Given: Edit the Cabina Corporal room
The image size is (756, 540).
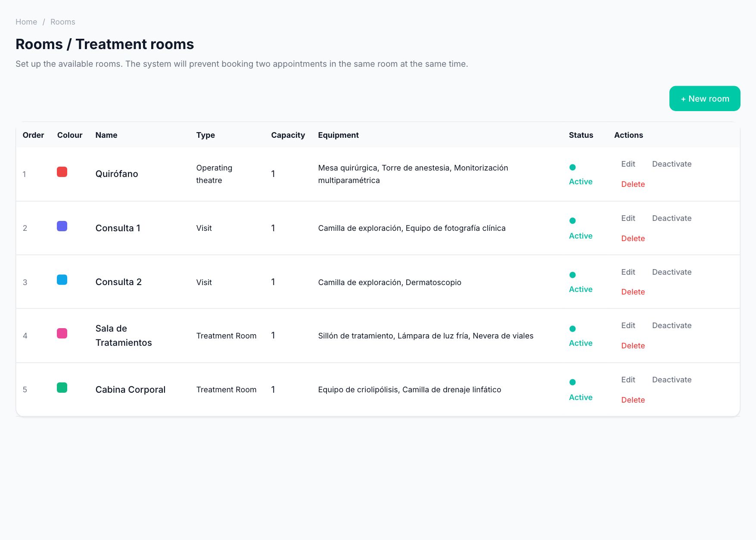Looking at the screenshot, I should 628,380.
